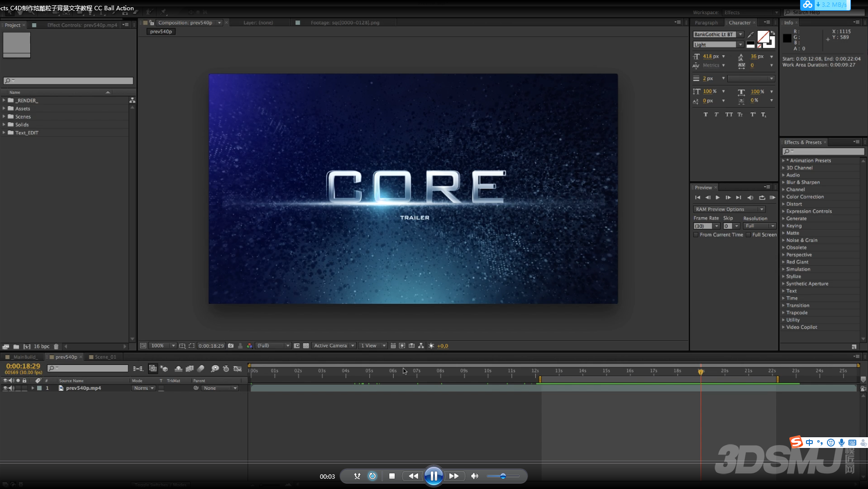
Task: Click the RAM Preview button in Preview panel
Action: [x=772, y=197]
